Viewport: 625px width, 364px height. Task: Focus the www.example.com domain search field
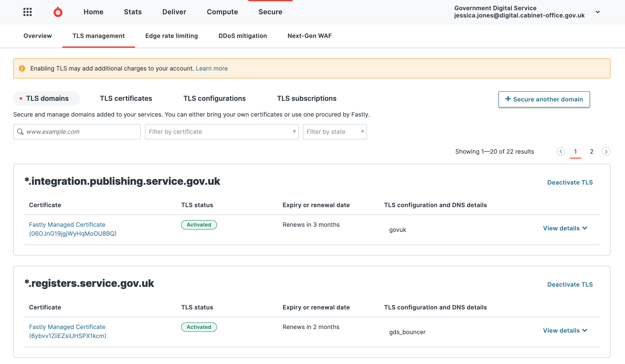(x=77, y=131)
